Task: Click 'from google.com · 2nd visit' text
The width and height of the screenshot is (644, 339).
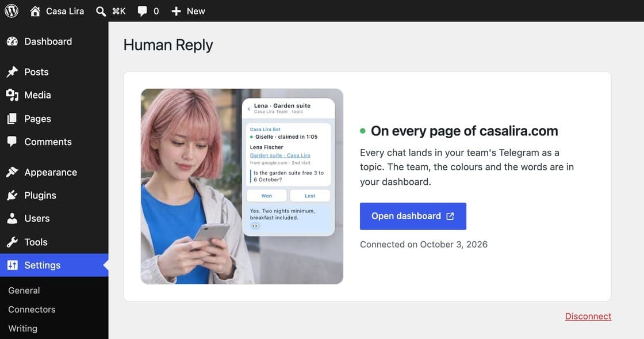Action: pyautogui.click(x=280, y=163)
